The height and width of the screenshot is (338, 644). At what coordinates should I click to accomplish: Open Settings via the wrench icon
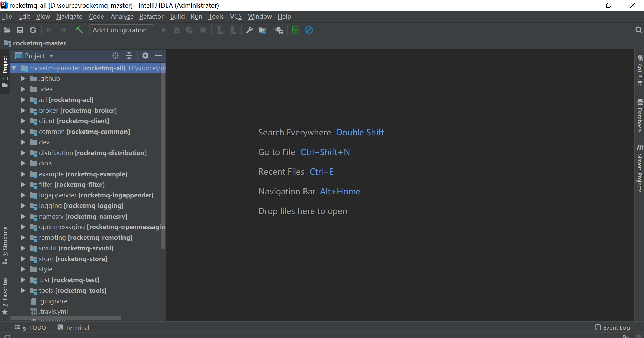point(249,30)
